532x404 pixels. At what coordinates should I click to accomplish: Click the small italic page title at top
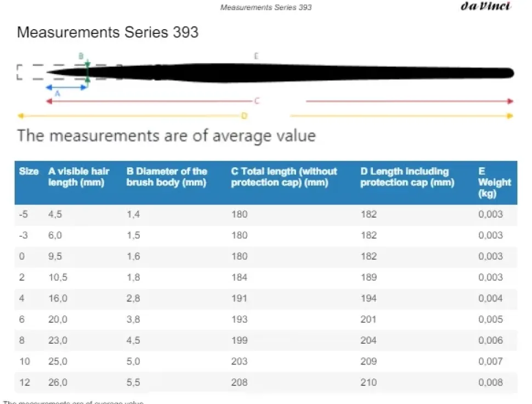point(265,8)
